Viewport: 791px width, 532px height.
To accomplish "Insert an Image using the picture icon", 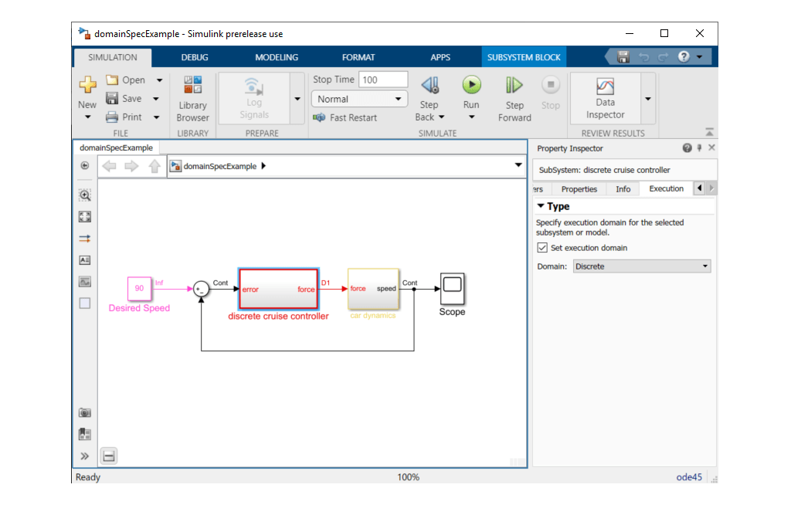I will pos(85,282).
